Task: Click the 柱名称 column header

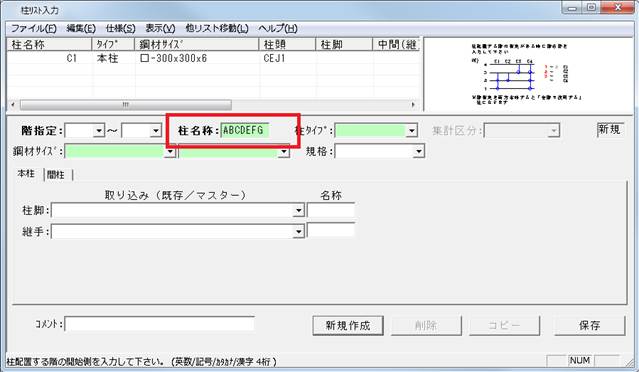Action: (x=50, y=44)
